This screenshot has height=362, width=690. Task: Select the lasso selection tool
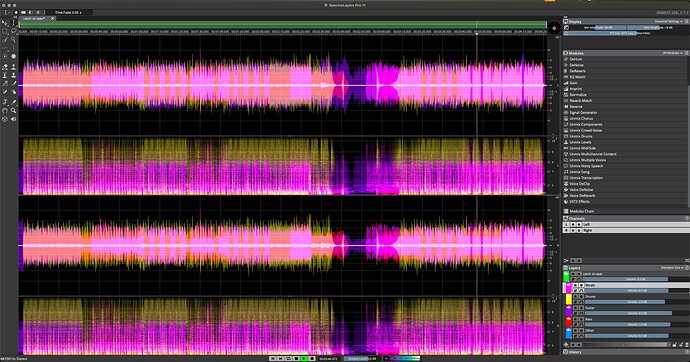13,31
